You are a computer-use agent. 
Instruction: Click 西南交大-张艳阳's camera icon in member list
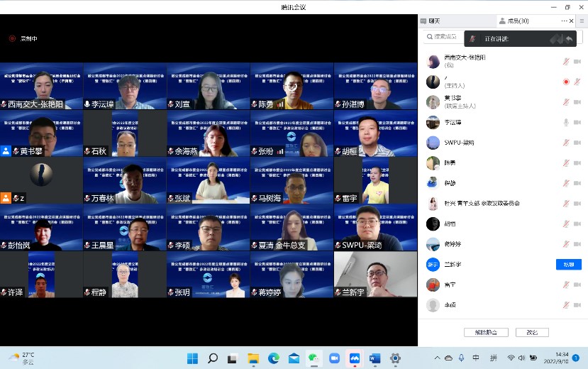point(578,61)
